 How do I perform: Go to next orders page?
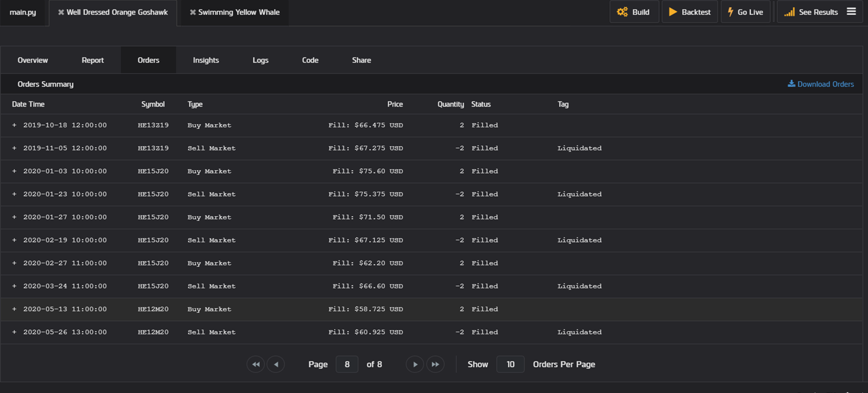point(415,364)
